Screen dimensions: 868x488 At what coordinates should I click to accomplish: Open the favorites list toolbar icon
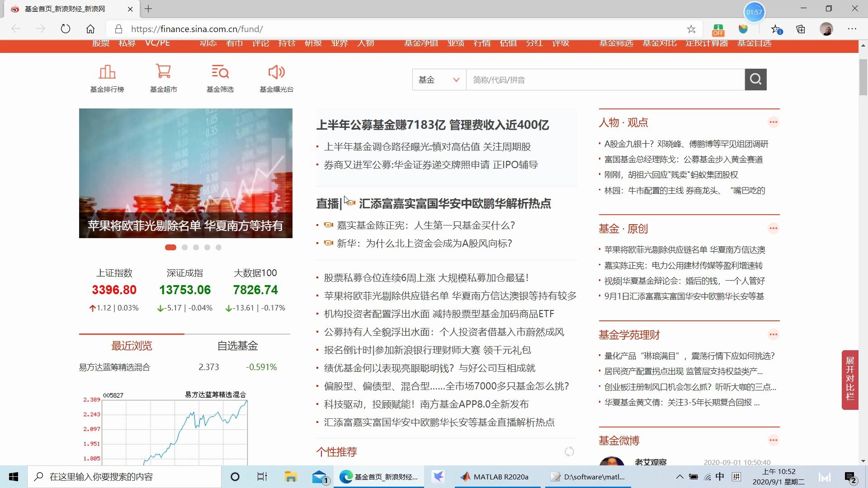pyautogui.click(x=776, y=29)
